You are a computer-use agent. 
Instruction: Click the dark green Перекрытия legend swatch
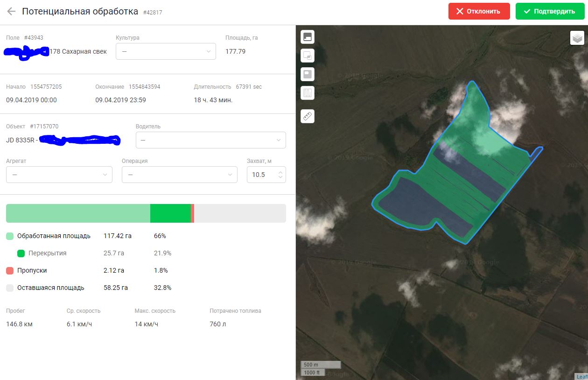(x=21, y=253)
